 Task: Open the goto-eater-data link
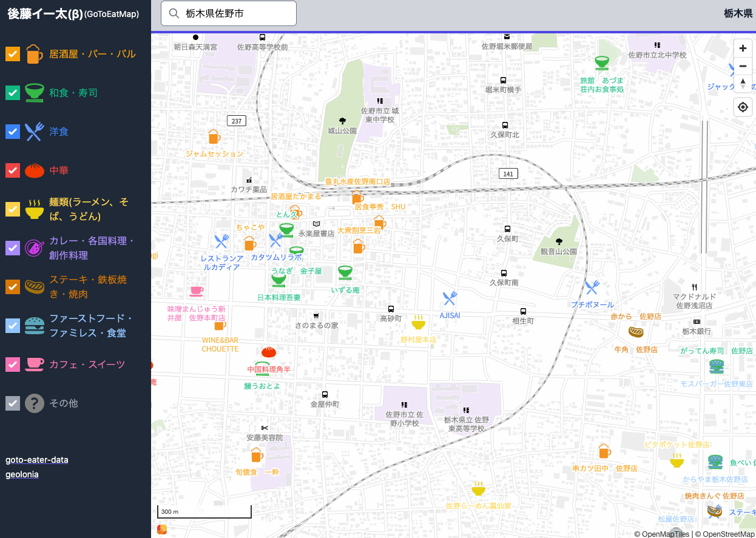(37, 460)
